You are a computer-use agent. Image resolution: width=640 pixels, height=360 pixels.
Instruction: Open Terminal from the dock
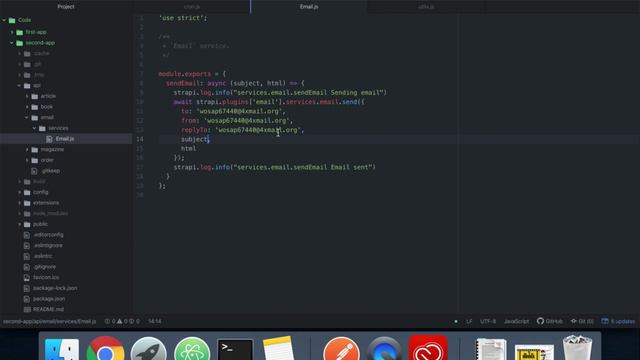[235, 350]
